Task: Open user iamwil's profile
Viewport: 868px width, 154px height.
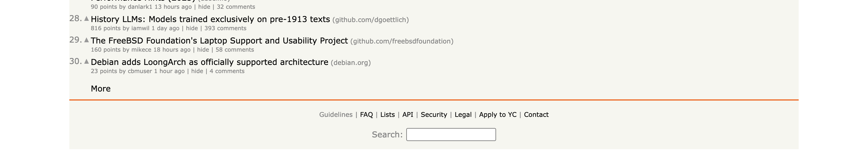Action: (x=140, y=28)
